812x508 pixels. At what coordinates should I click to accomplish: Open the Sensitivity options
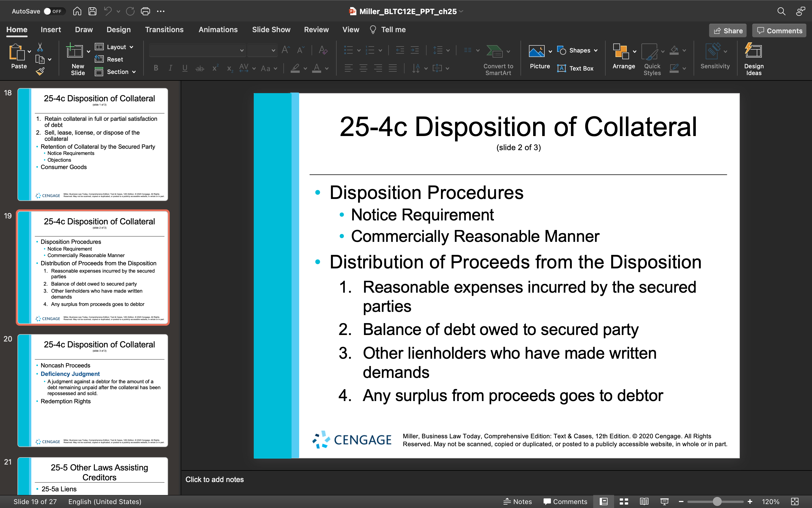(x=715, y=56)
